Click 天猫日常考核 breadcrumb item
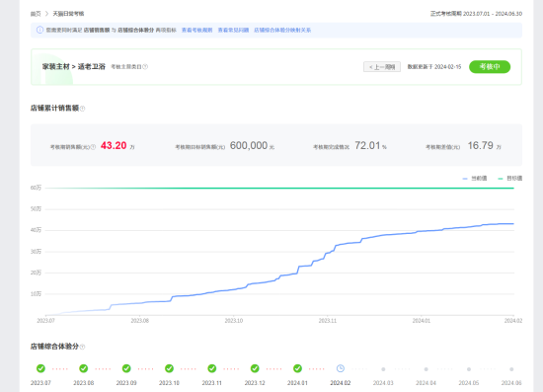Image resolution: width=543 pixels, height=392 pixels. 68,14
